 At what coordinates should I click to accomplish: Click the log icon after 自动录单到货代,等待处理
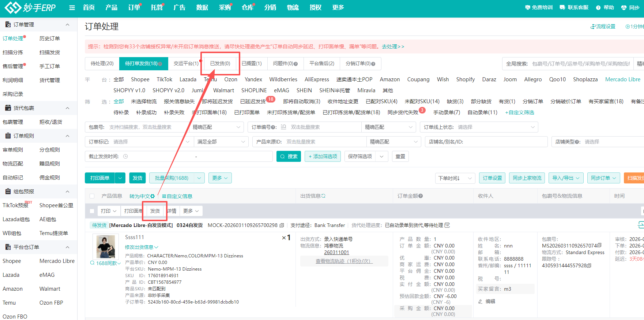tap(447, 225)
